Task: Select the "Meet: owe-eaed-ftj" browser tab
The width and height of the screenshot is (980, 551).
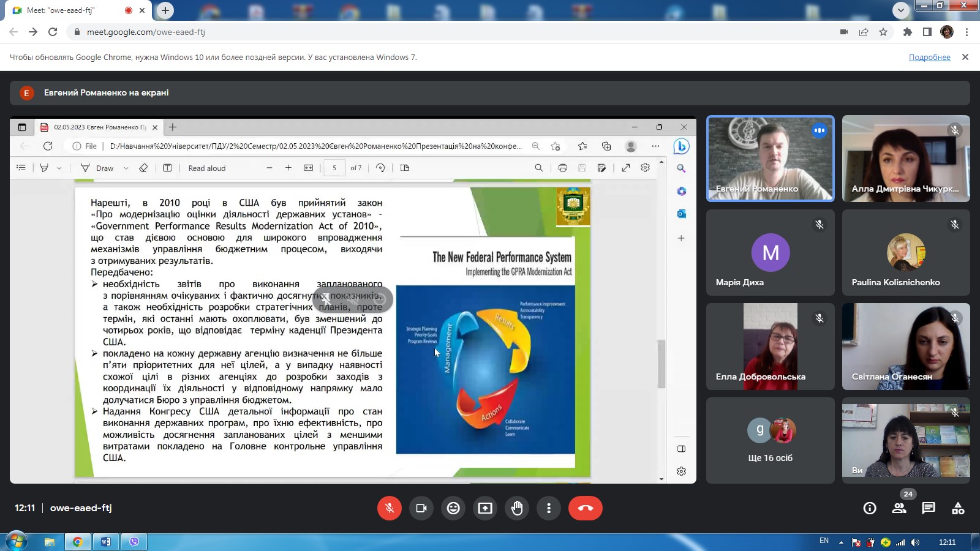Action: pos(67,10)
